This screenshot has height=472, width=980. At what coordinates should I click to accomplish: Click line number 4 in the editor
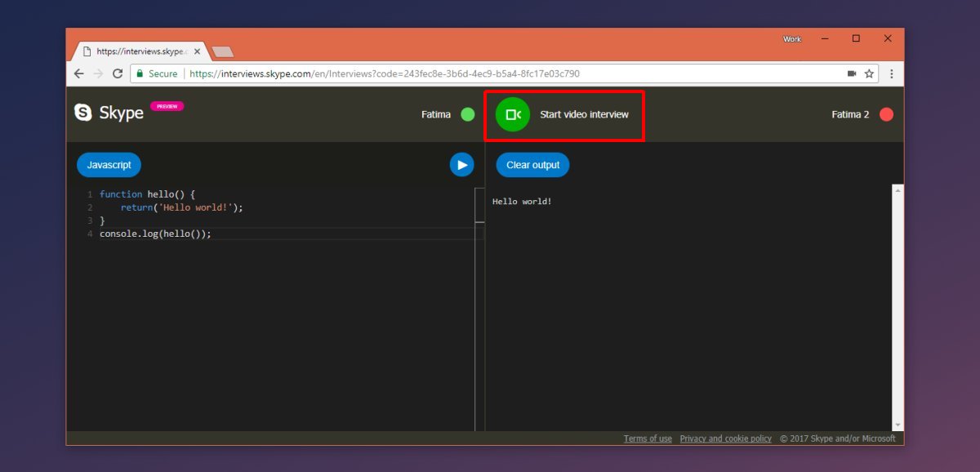pyautogui.click(x=90, y=234)
